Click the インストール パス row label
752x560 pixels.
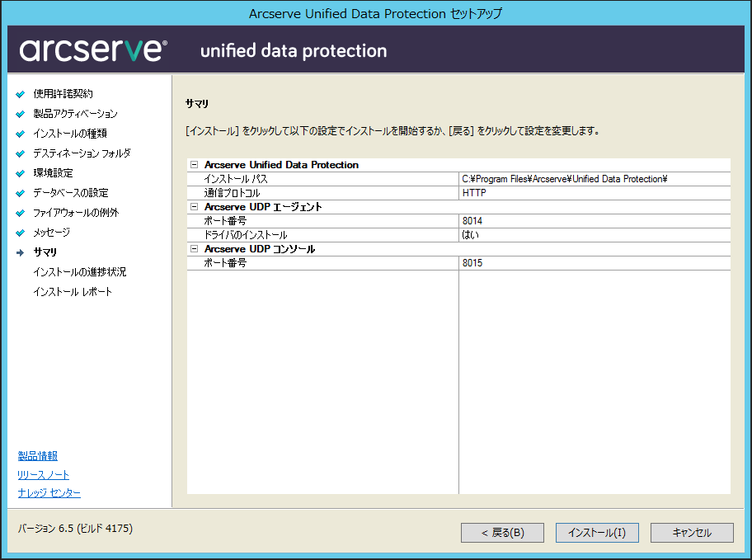coord(236,179)
